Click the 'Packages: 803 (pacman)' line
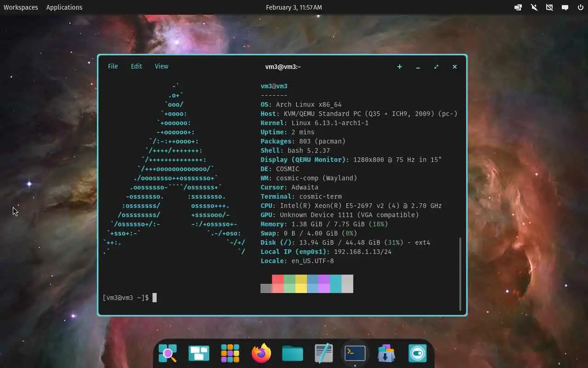Image resolution: width=588 pixels, height=368 pixels. coord(303,141)
